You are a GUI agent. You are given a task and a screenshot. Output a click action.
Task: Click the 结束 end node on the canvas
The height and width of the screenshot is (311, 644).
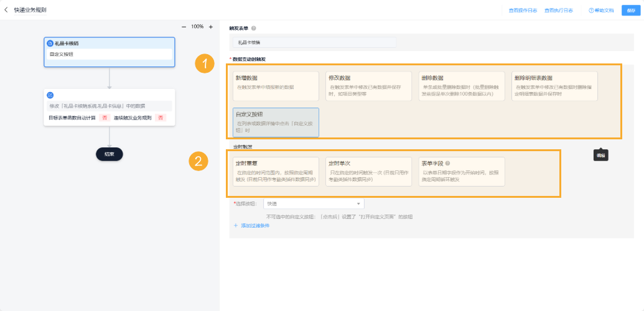[x=110, y=154]
